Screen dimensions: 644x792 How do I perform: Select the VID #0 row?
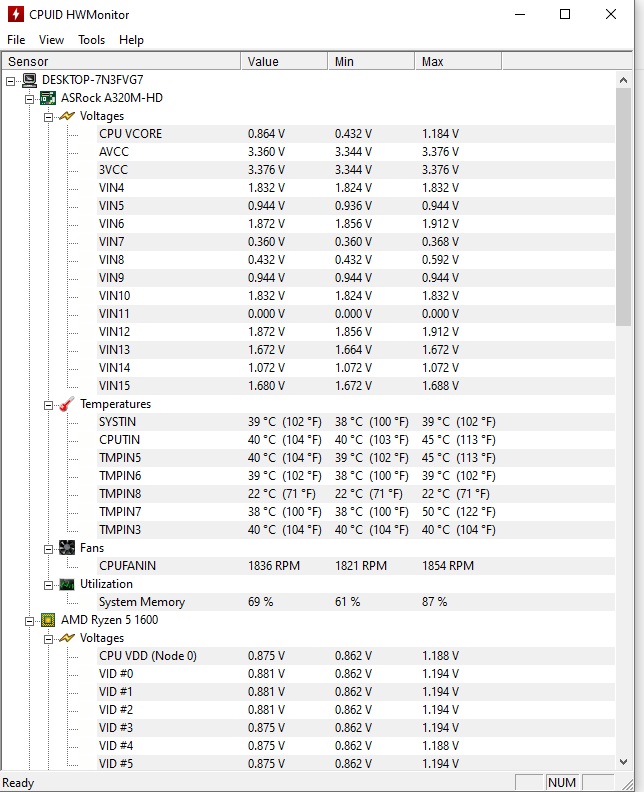point(356,674)
